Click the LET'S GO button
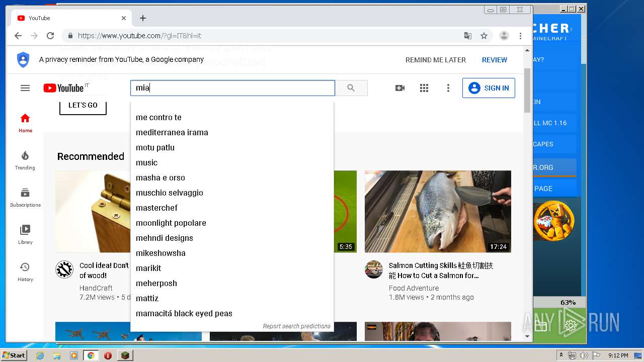 pos(83,105)
